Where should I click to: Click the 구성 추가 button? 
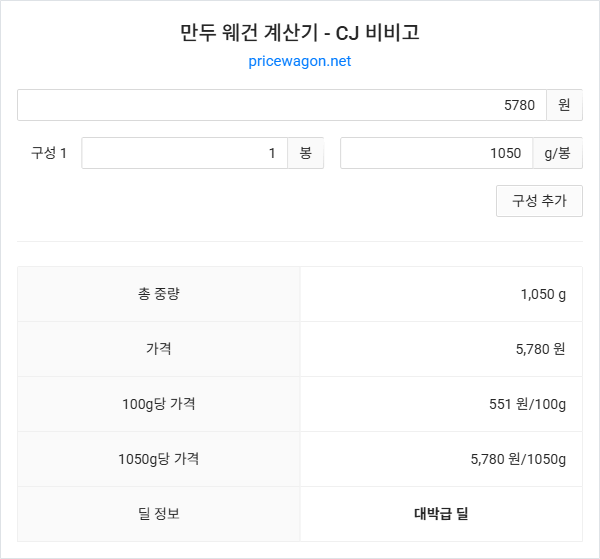[x=539, y=201]
